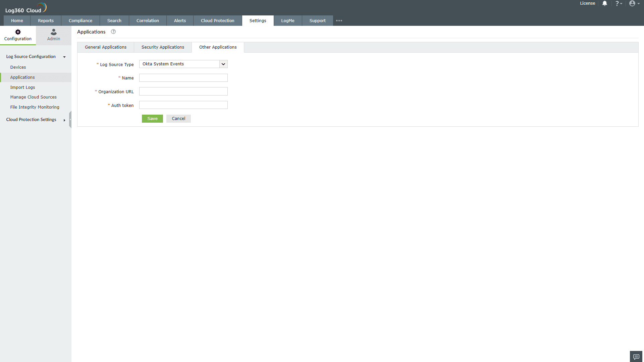The image size is (644, 362).
Task: Open the Correlation tab
Action: 148,21
